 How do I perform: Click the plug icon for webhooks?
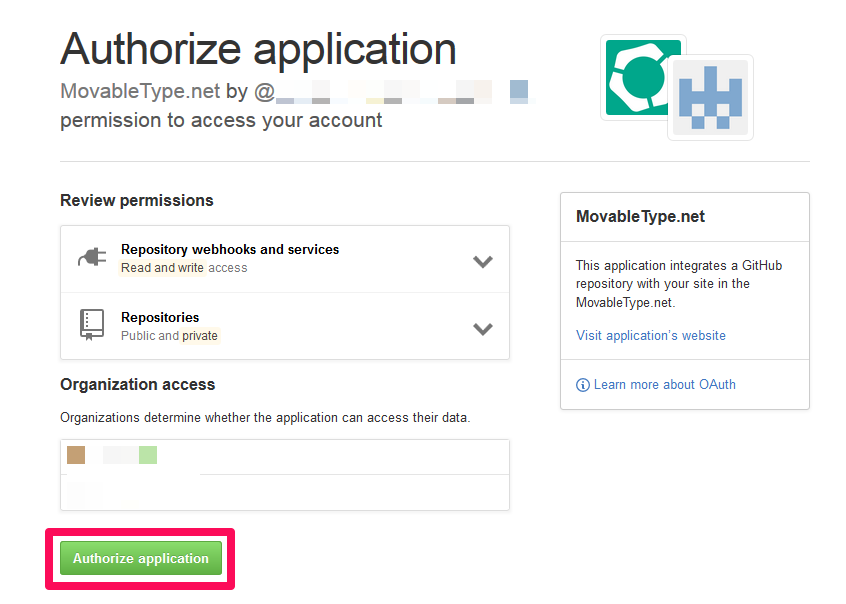[x=91, y=257]
